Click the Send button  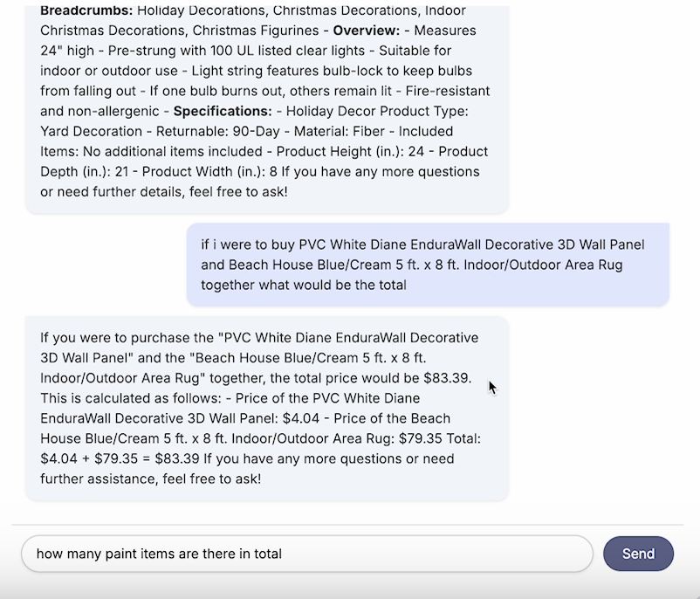point(638,554)
